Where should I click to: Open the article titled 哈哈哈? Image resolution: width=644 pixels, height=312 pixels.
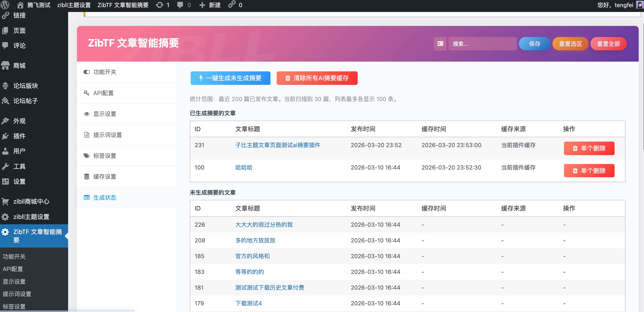click(x=244, y=167)
